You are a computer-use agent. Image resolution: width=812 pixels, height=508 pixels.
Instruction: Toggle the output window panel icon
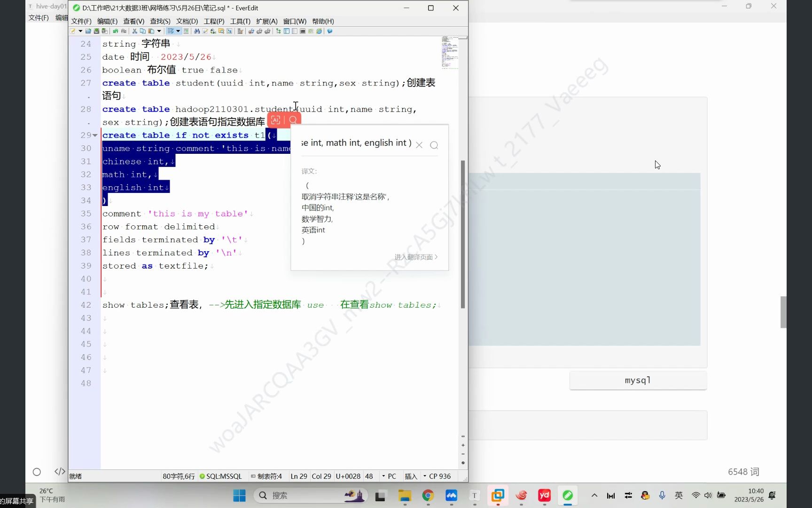[x=303, y=31]
